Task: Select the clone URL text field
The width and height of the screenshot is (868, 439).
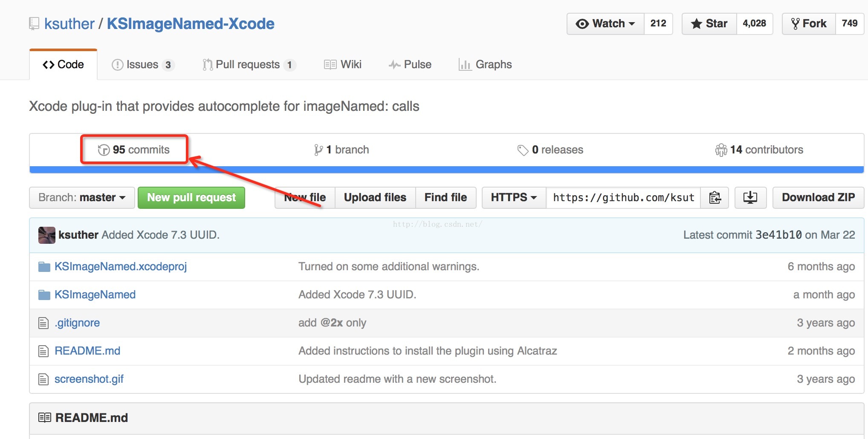Action: (x=623, y=198)
